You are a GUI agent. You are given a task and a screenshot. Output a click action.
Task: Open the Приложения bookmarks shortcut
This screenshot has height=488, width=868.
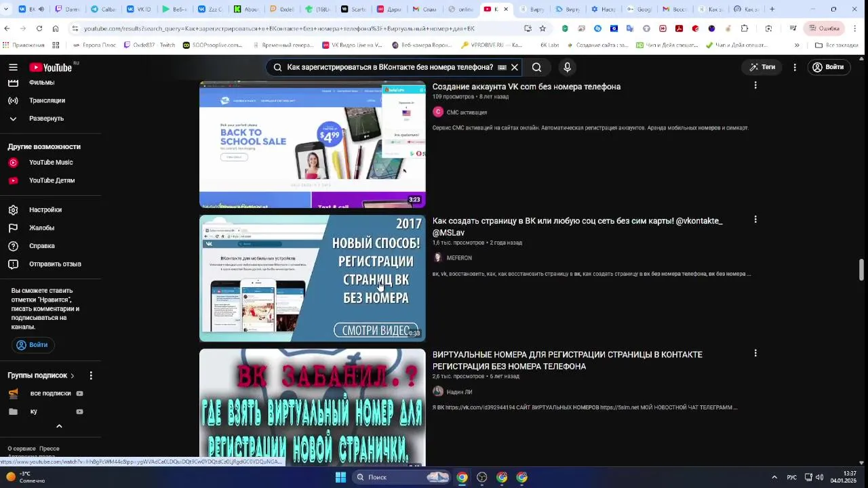coord(24,45)
